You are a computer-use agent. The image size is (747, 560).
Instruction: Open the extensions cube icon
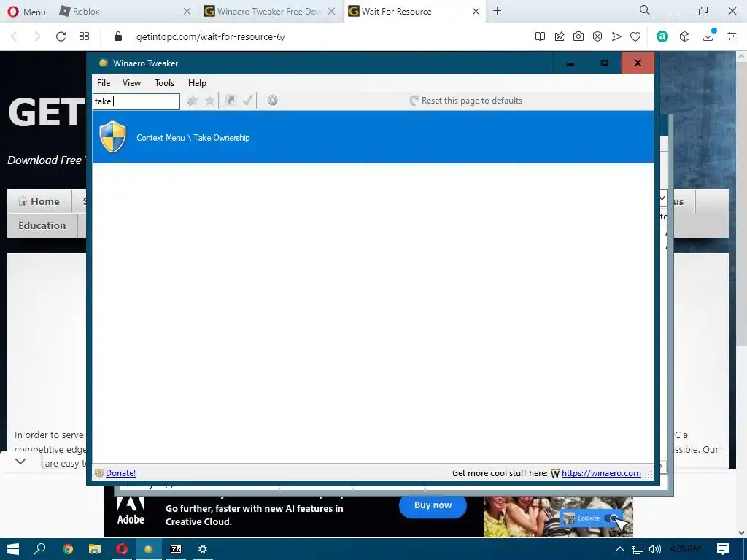click(x=684, y=36)
